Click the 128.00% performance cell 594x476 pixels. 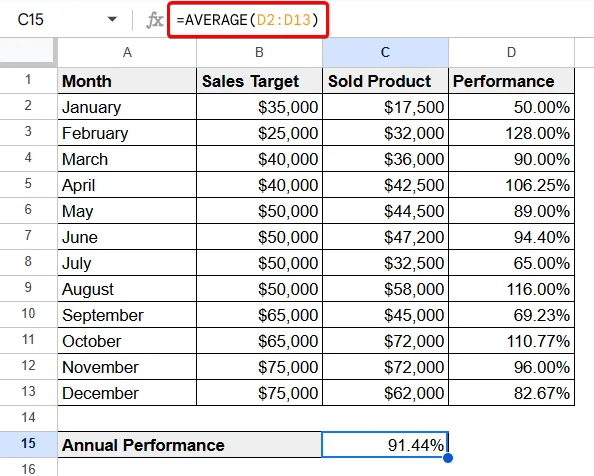511,133
